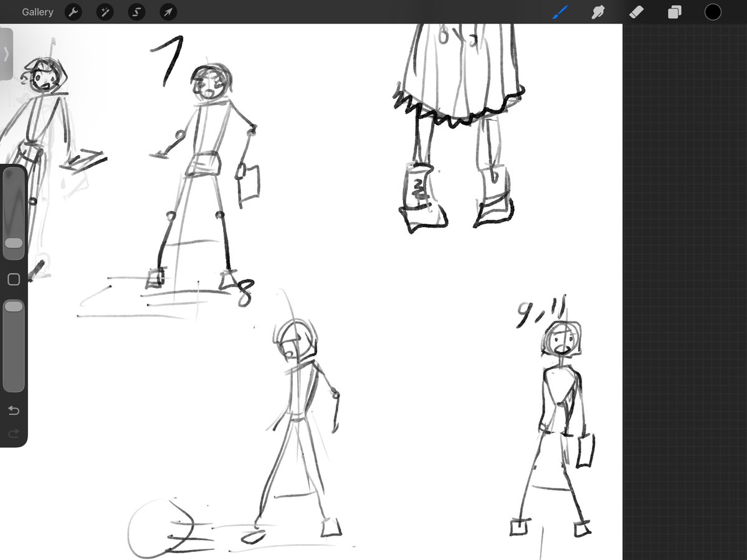747x560 pixels.
Task: Open the Actions wrench menu
Action: click(73, 12)
